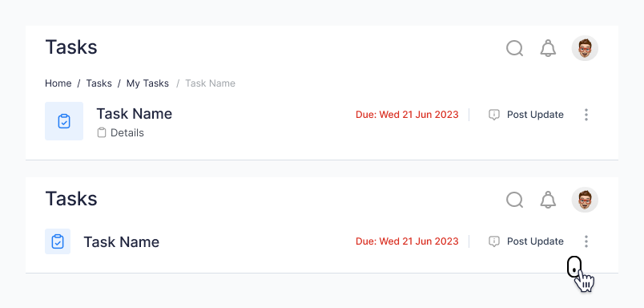
Task: Click the search icon in the bottom Tasks header
Action: tap(514, 200)
